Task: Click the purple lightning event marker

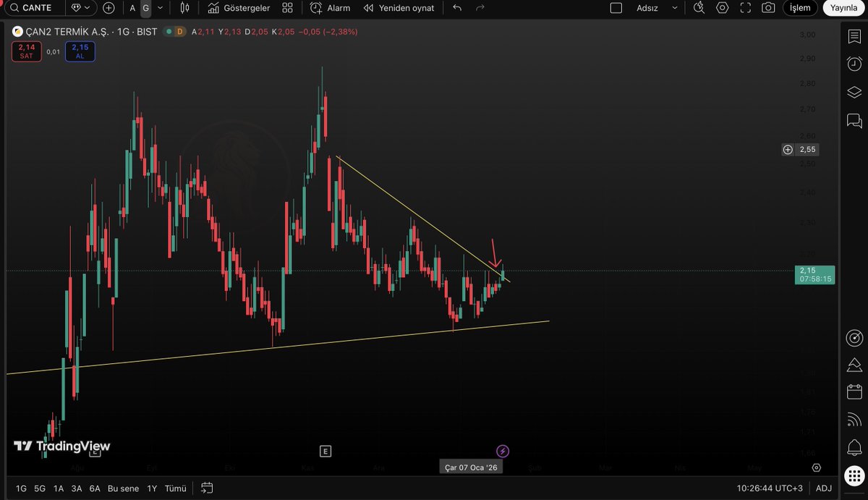Action: (x=503, y=452)
